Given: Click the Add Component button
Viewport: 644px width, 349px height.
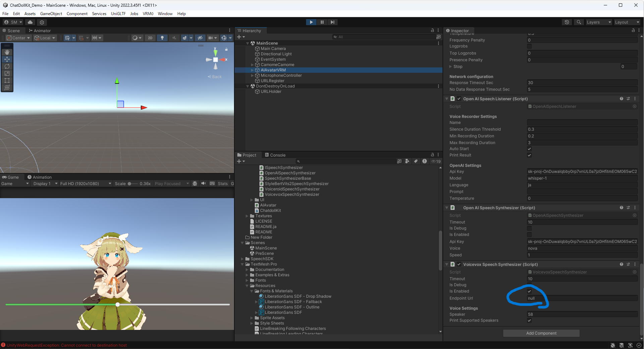Looking at the screenshot, I should pos(541,333).
